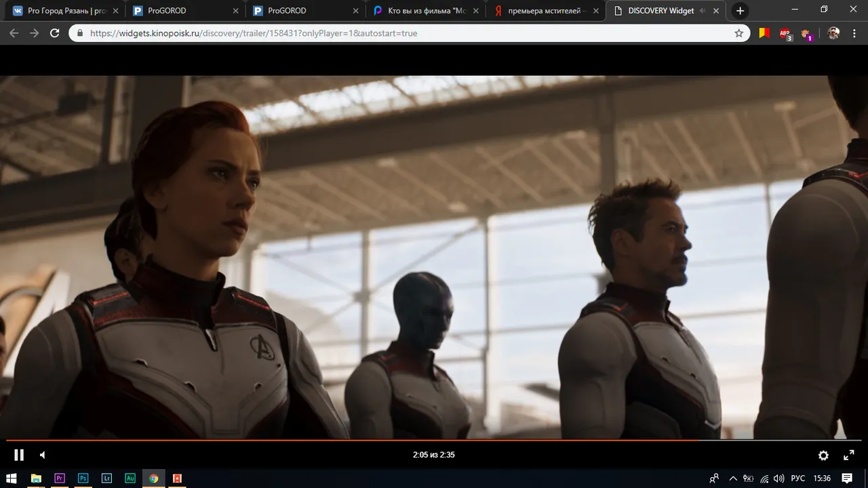Open the red bookmark app on taskbar
The width and height of the screenshot is (868, 488).
177,478
